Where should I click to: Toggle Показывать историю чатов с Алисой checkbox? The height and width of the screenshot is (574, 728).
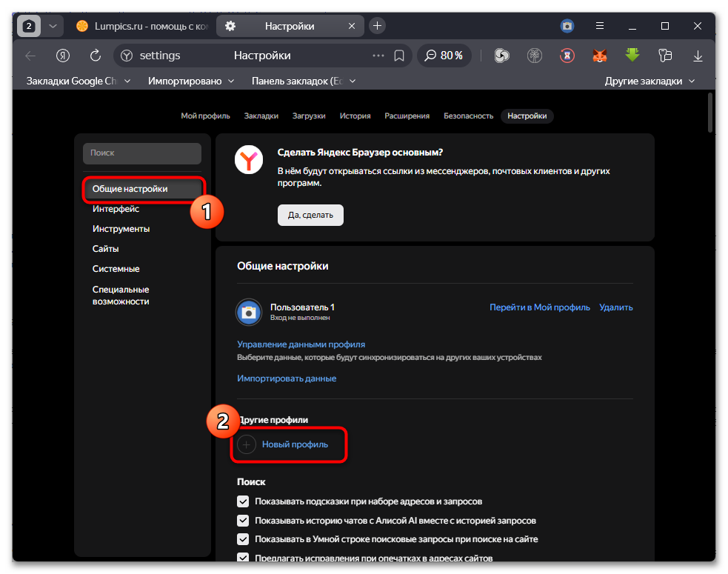(x=243, y=521)
